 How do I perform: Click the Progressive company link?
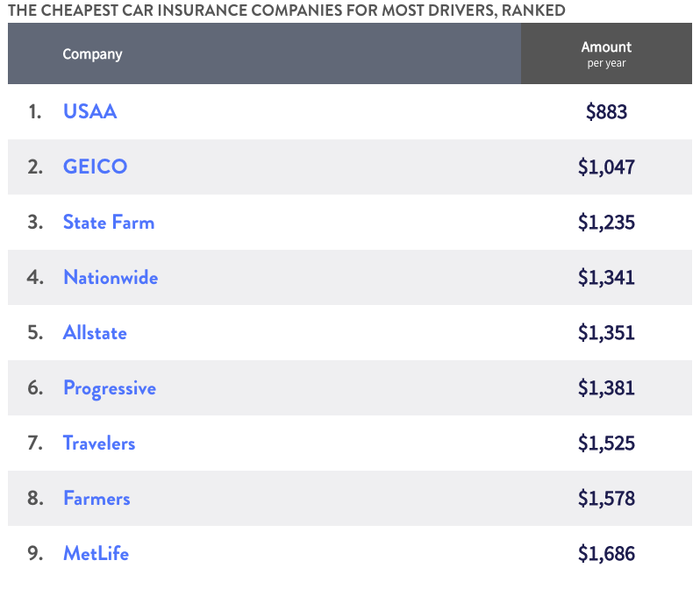pyautogui.click(x=110, y=388)
